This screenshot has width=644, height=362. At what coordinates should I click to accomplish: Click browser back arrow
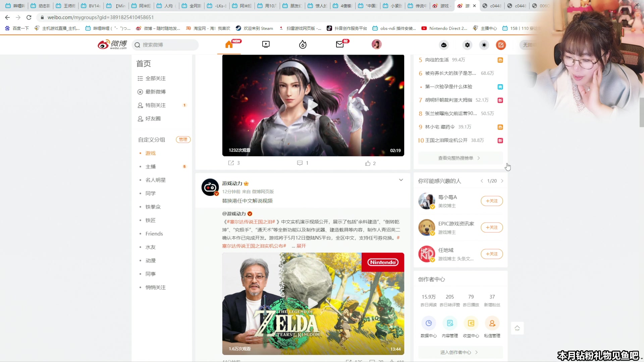coord(7,17)
